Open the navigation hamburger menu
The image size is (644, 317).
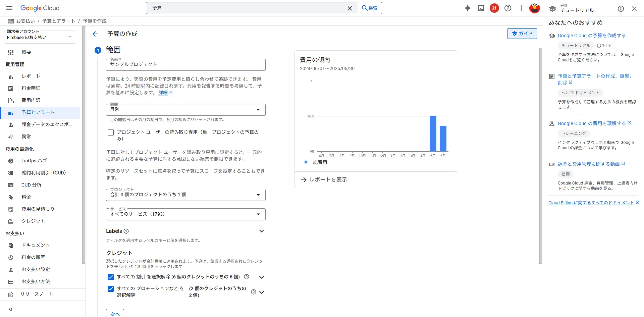point(9,8)
